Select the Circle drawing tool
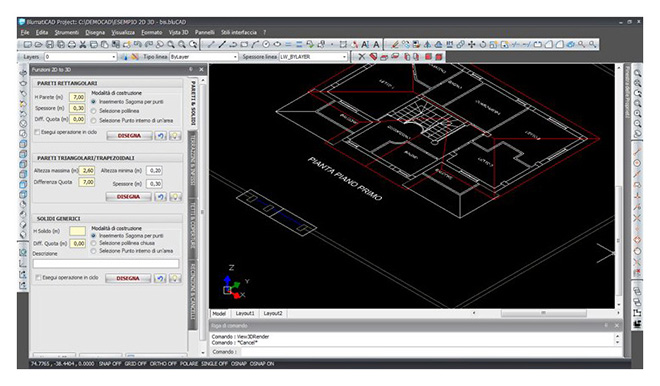The width and height of the screenshot is (660, 386). 266,44
